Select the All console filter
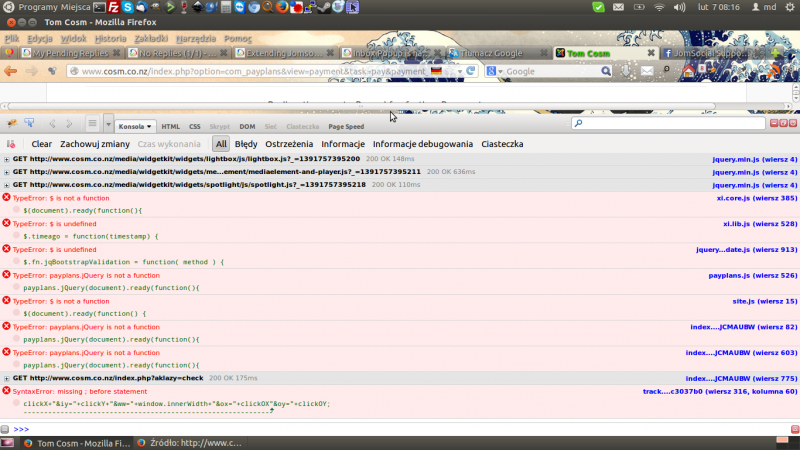 tap(221, 144)
